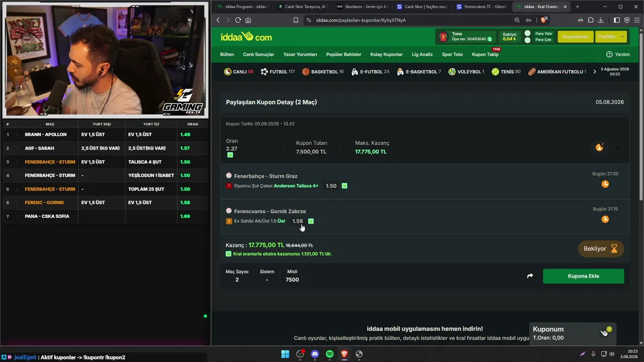
Task: Select the Futbol sport category
Action: click(x=278, y=72)
